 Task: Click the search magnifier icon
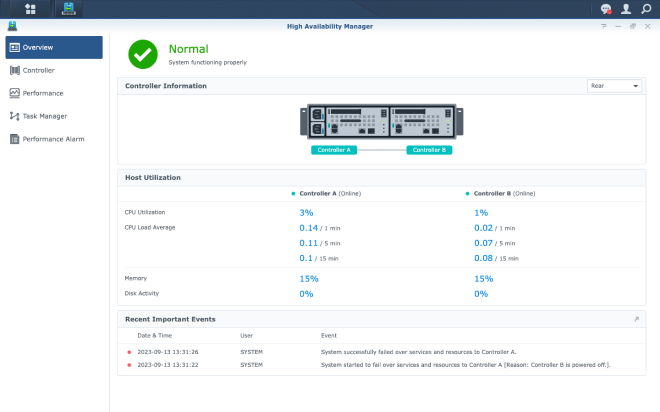(646, 9)
